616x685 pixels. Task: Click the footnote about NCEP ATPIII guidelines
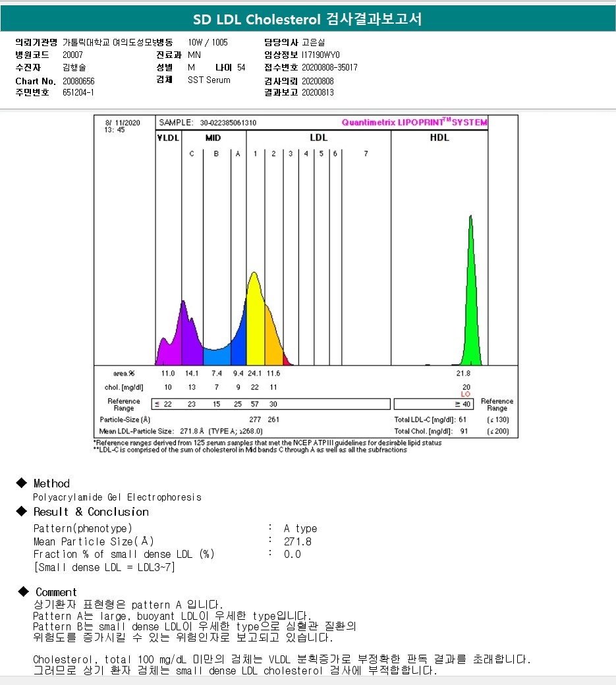coord(267,443)
